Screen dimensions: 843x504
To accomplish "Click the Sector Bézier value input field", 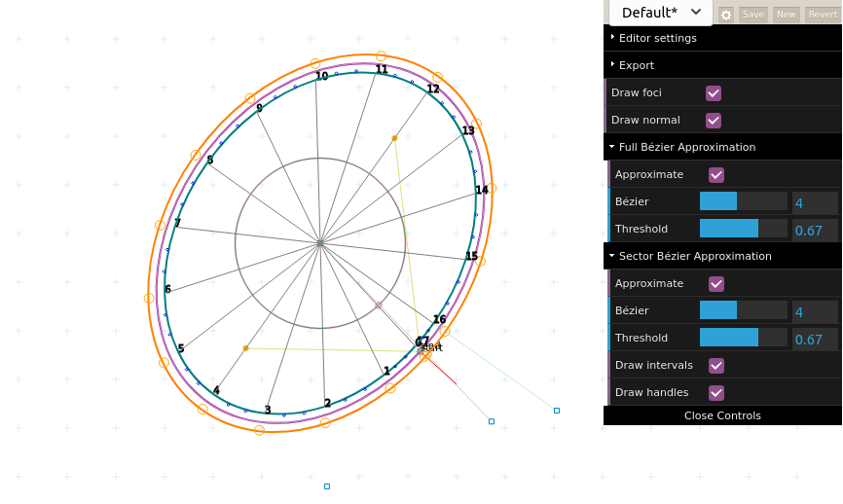I will tap(815, 312).
